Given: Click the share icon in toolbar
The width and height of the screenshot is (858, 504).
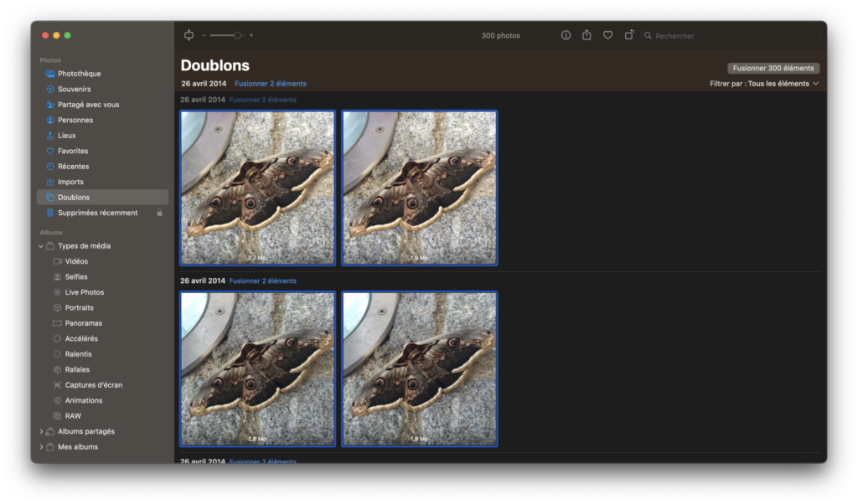Looking at the screenshot, I should pos(587,35).
